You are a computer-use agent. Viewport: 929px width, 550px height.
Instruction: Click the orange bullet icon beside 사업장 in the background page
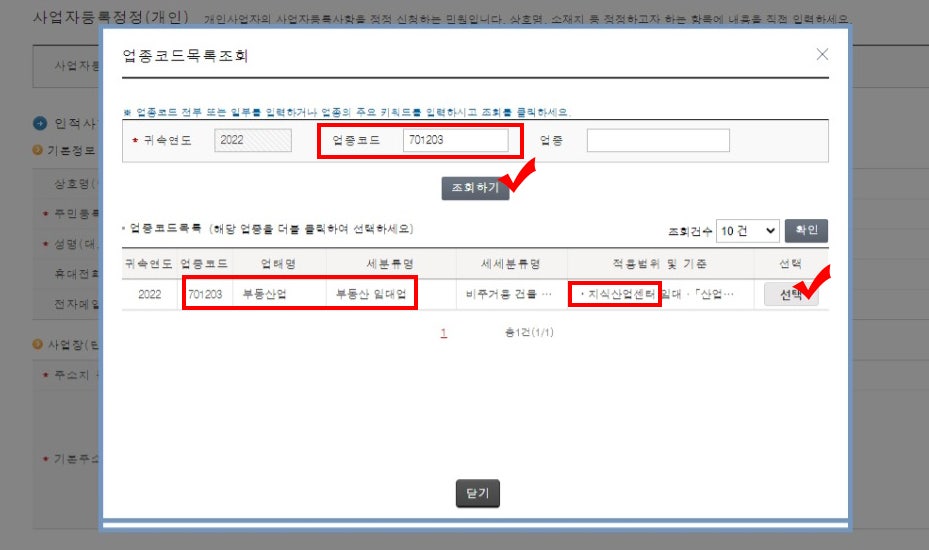(37, 344)
